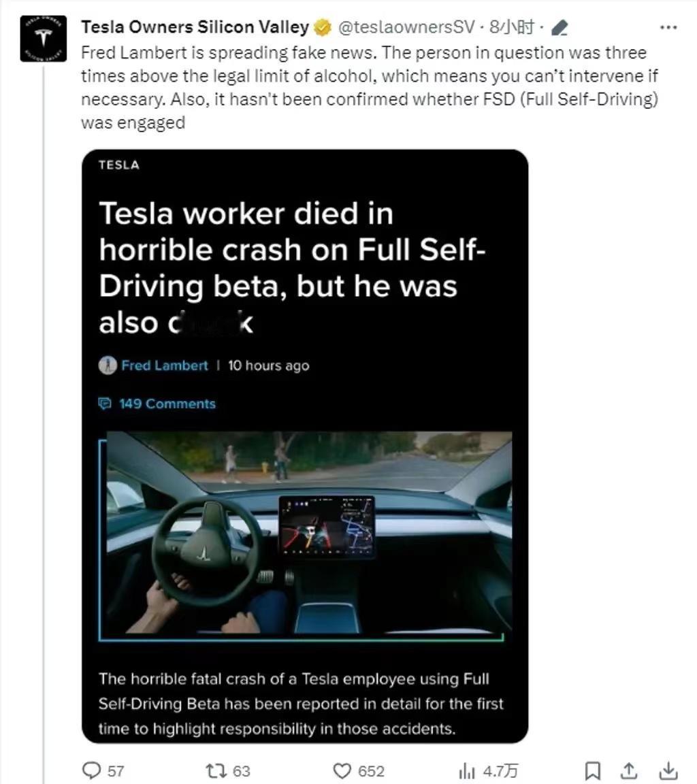This screenshot has height=784, width=697.
Task: Click the gold verified badge
Action: [x=323, y=27]
